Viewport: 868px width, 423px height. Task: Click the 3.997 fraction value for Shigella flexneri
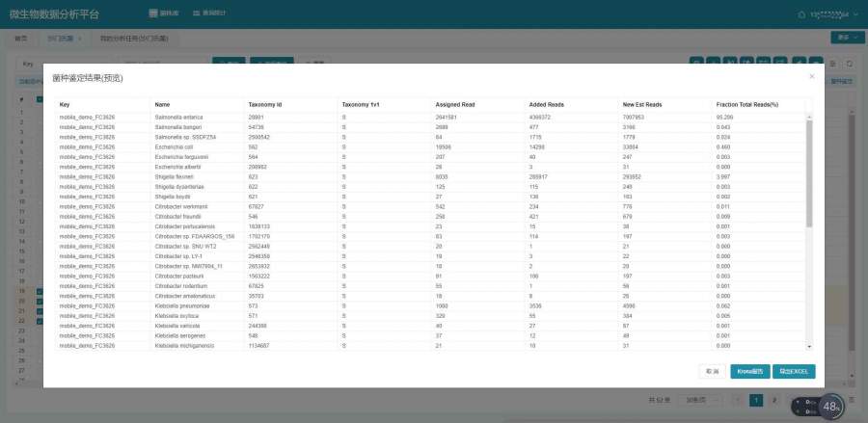tap(723, 177)
